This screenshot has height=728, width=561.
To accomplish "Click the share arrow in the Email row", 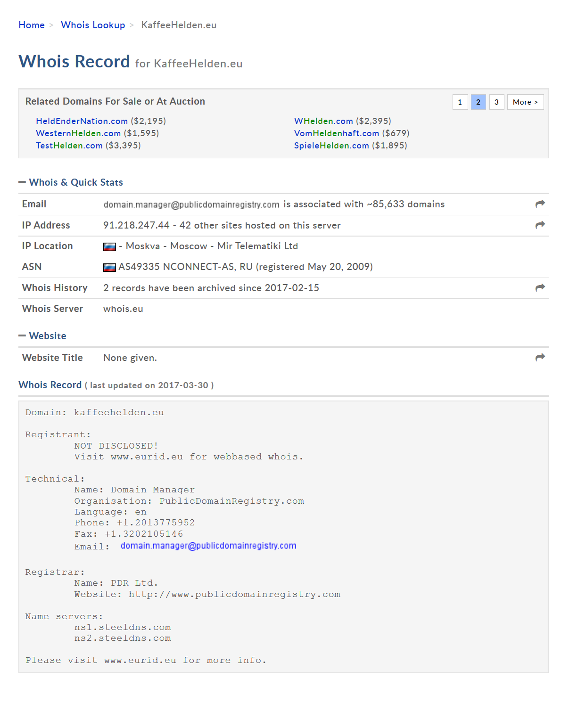I will pos(540,204).
